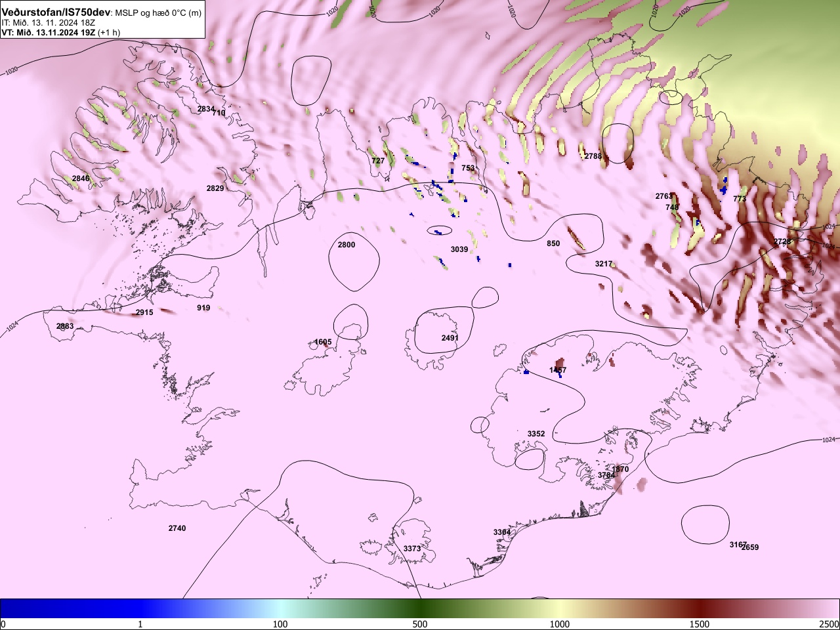Click the 748 height label
This screenshot has width=840, height=630.
click(x=672, y=207)
